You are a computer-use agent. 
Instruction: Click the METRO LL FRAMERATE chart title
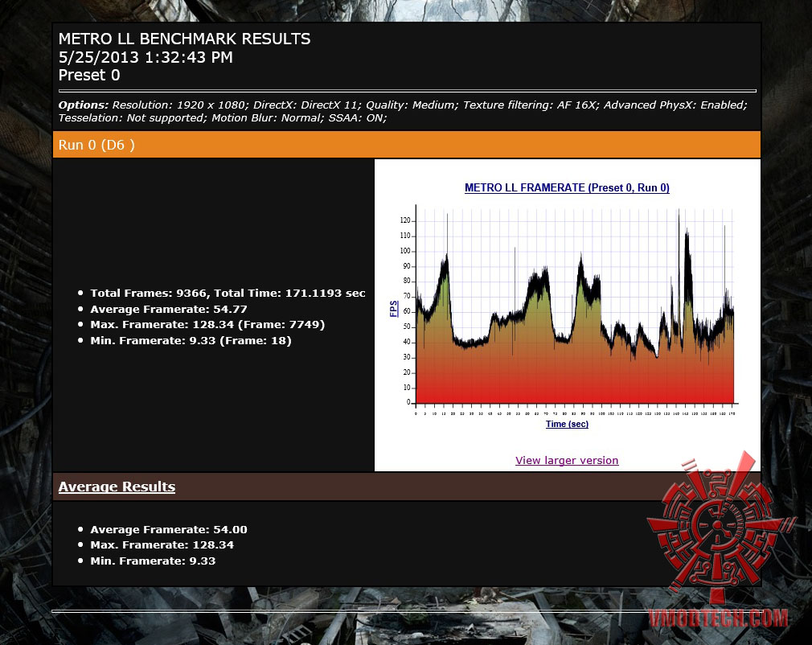(x=567, y=187)
